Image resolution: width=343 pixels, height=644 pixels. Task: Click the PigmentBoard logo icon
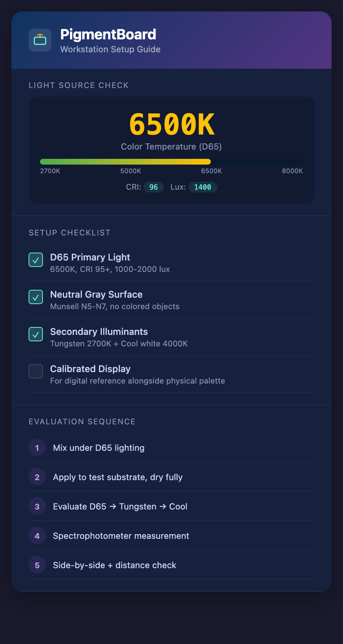40,40
